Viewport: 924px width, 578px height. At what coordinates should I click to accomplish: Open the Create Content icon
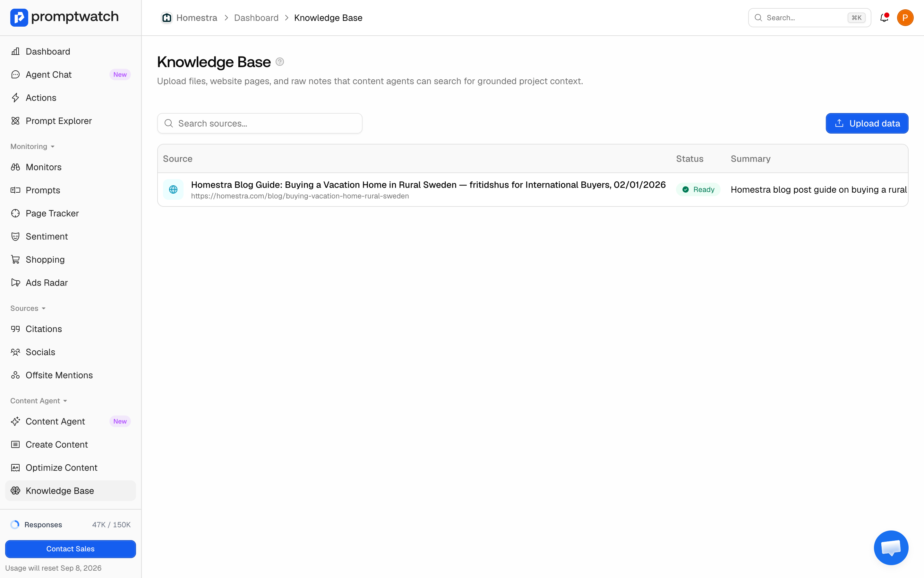[15, 445]
